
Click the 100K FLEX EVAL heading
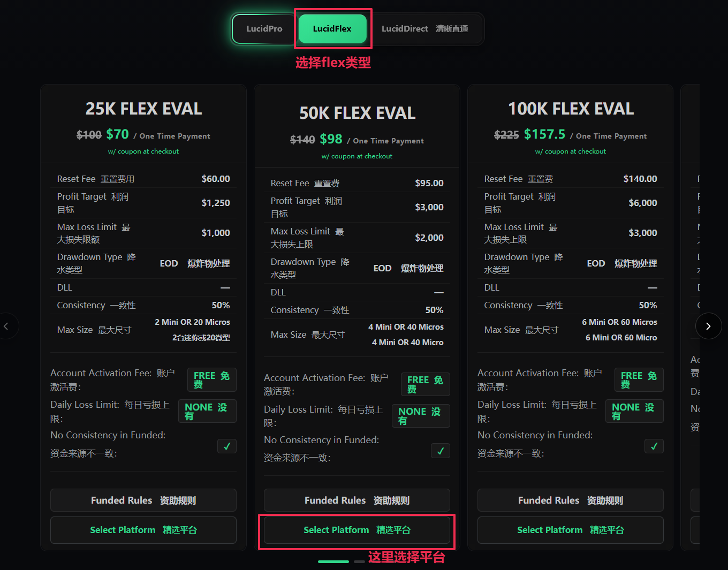click(571, 109)
